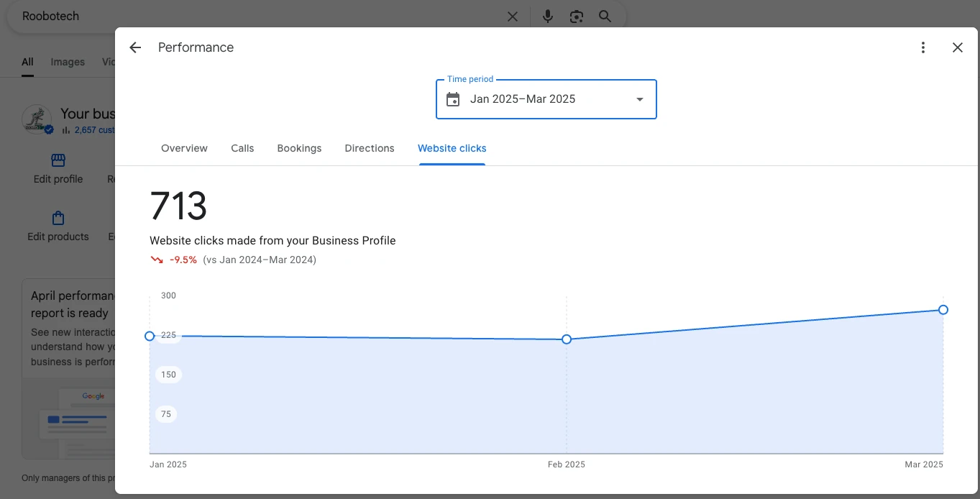Click the Jan 2025 data point on chart
The width and height of the screenshot is (980, 499).
[x=150, y=336]
